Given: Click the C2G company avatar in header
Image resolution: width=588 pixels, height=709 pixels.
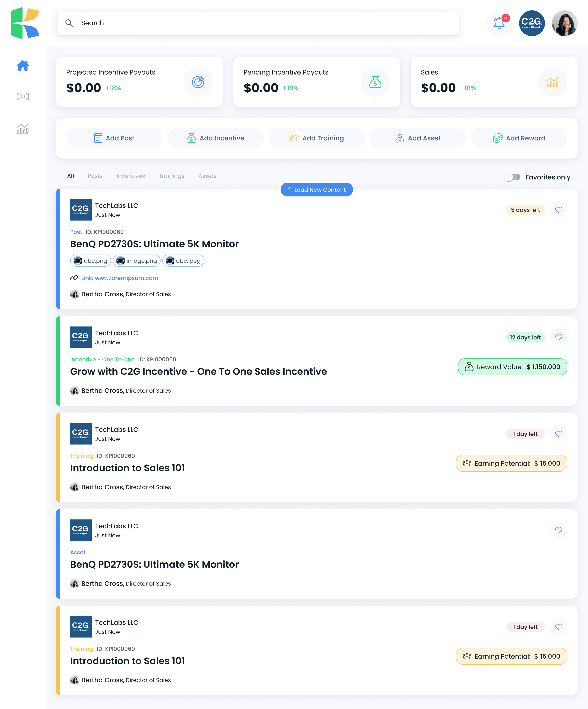Looking at the screenshot, I should pos(532,23).
